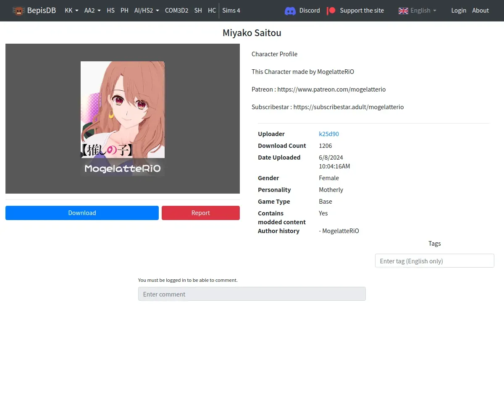Click the Subscribestar URL text line

coord(328,107)
